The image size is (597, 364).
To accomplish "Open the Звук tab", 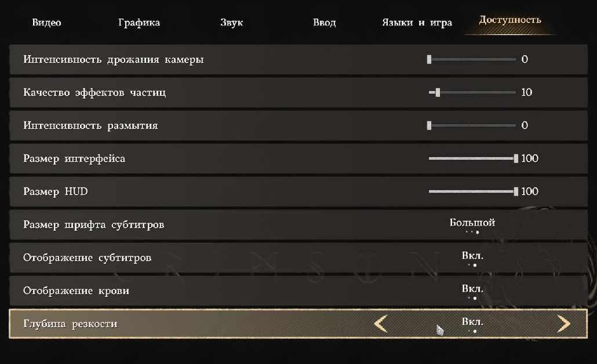I will pos(231,23).
